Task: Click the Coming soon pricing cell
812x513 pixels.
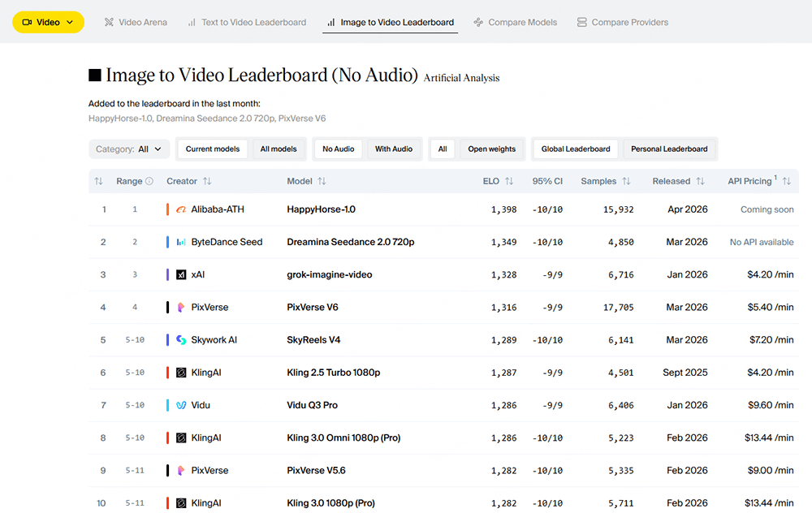Action: tap(767, 209)
